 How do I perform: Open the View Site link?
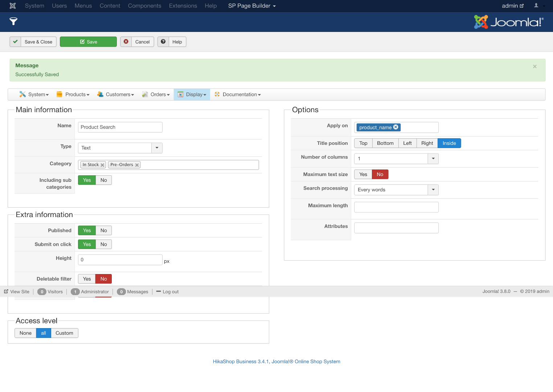pyautogui.click(x=17, y=291)
